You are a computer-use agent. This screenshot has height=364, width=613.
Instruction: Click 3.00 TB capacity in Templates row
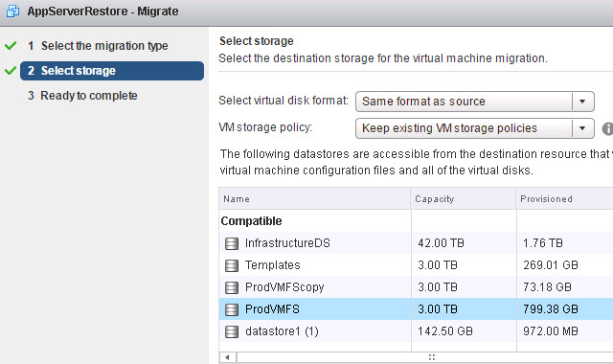438,265
